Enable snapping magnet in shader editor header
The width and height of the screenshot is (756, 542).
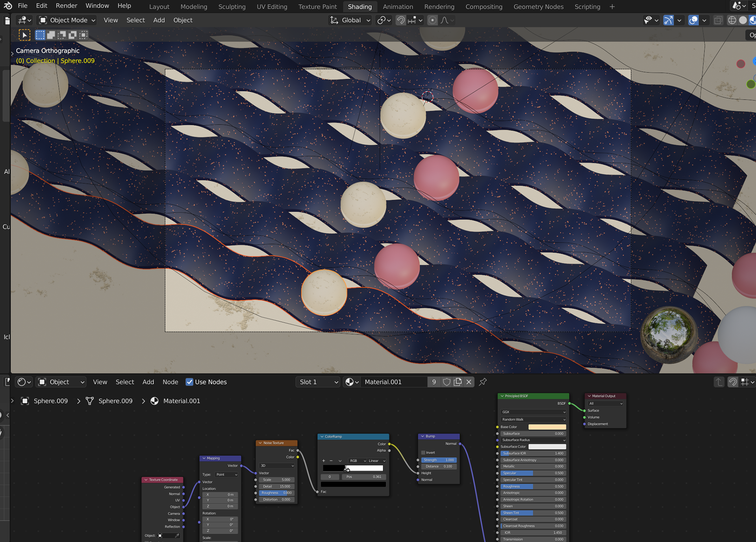(732, 382)
